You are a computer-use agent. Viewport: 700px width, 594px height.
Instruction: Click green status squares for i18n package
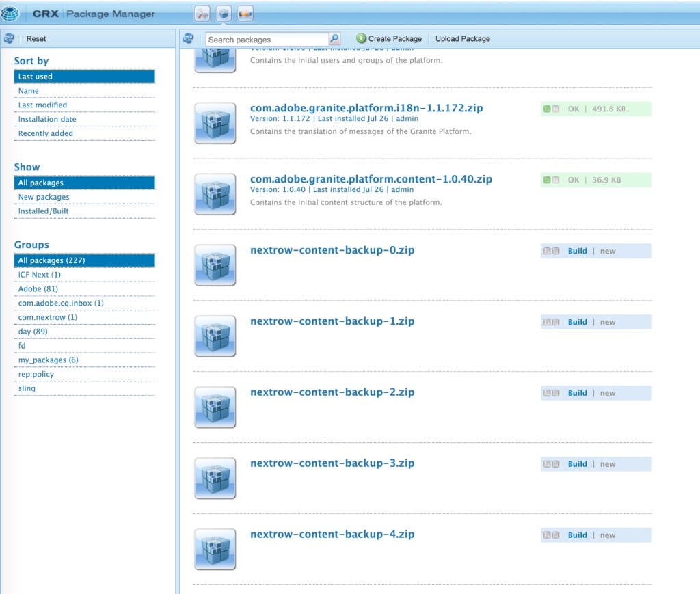(551, 109)
